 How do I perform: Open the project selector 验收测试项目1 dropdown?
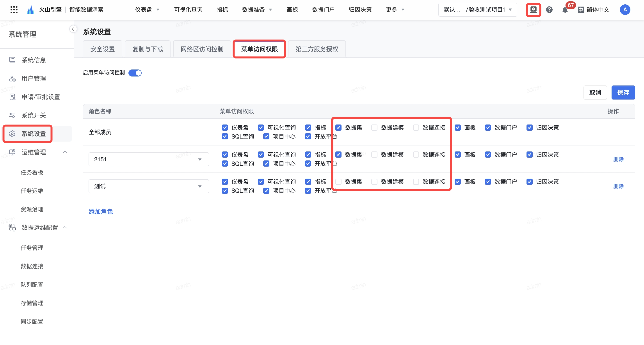tap(477, 10)
